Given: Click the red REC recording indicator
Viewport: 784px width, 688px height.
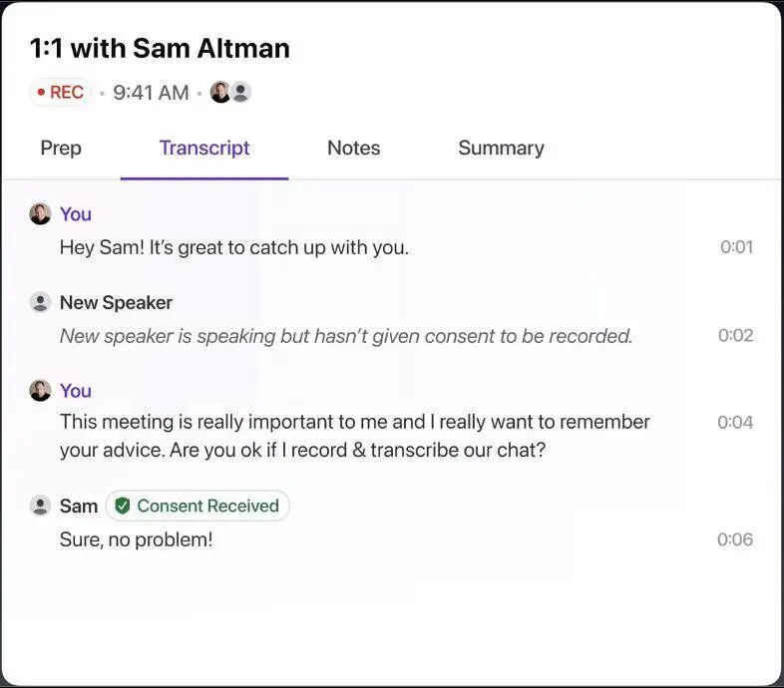Looking at the screenshot, I should click(x=61, y=93).
